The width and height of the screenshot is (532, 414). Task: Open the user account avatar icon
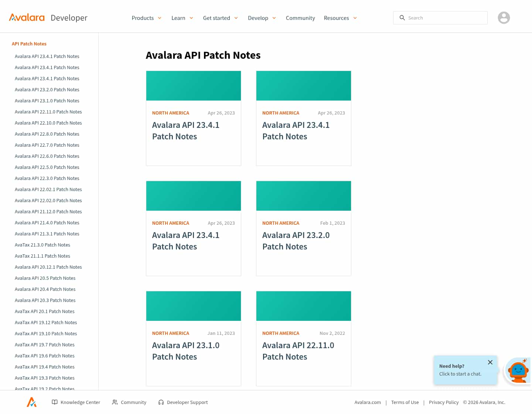click(x=504, y=18)
